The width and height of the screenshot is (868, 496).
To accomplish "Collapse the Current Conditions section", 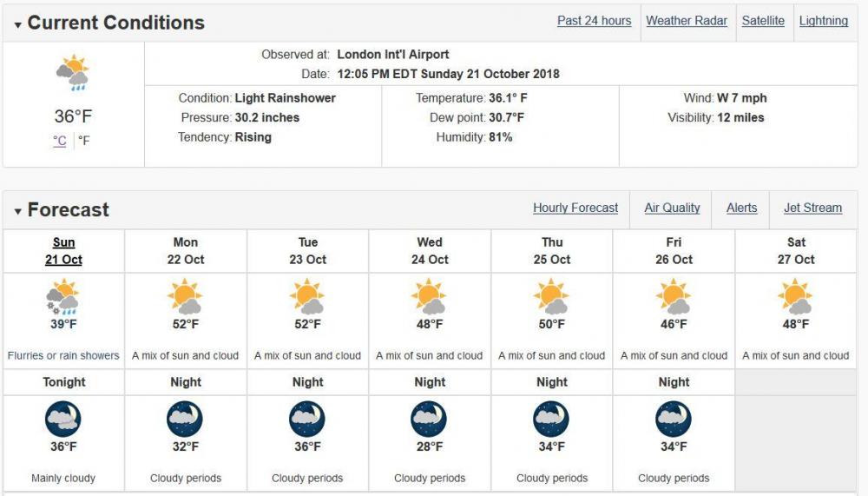I will click(18, 24).
